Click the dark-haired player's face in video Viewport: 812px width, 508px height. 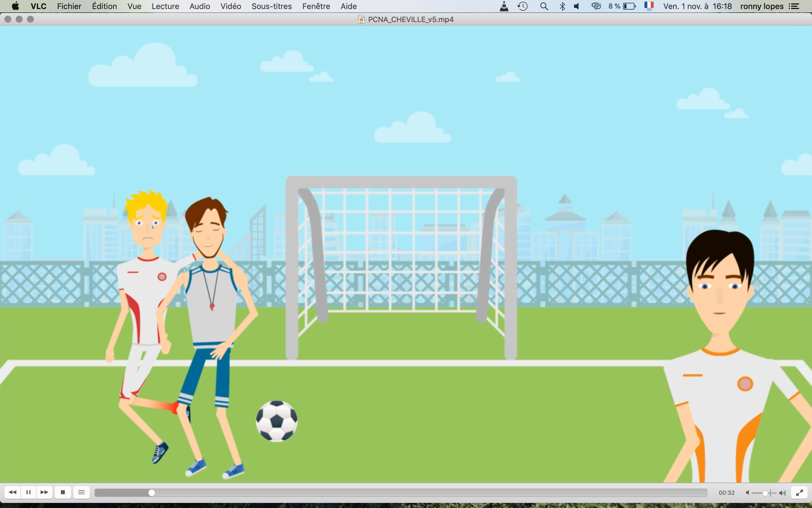click(x=720, y=289)
